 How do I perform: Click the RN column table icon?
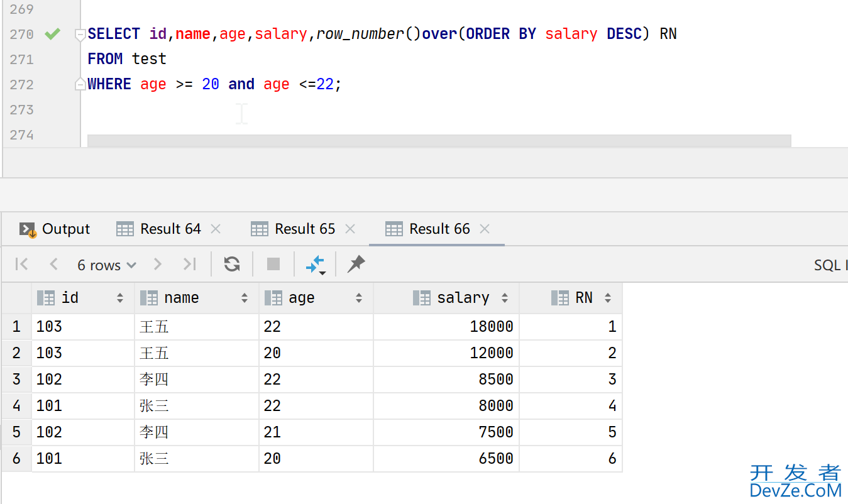560,298
